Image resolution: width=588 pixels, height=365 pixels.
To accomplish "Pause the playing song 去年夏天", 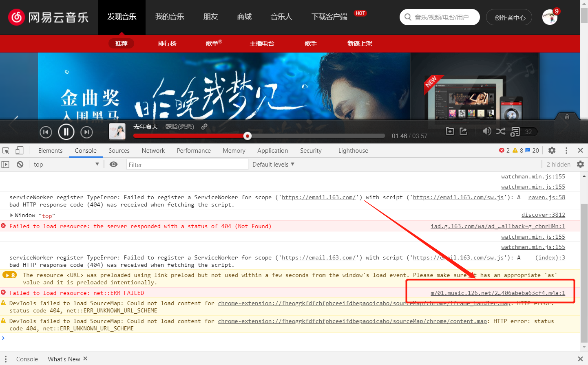I will [x=66, y=132].
